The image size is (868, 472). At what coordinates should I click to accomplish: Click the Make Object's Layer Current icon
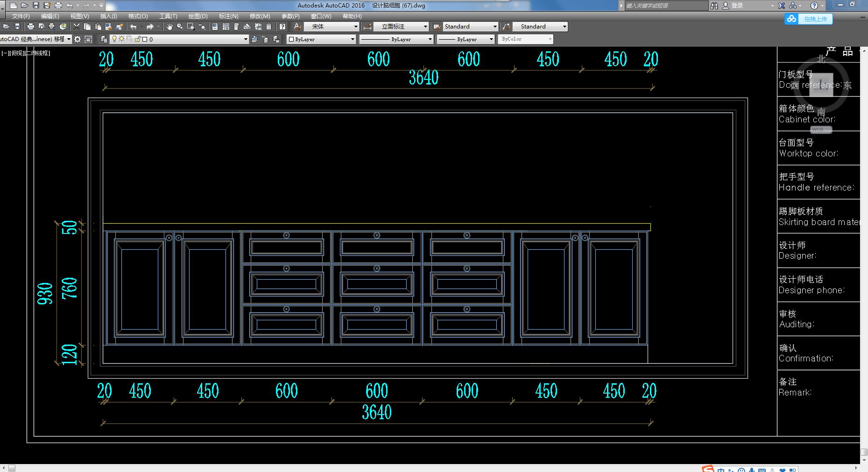point(255,39)
